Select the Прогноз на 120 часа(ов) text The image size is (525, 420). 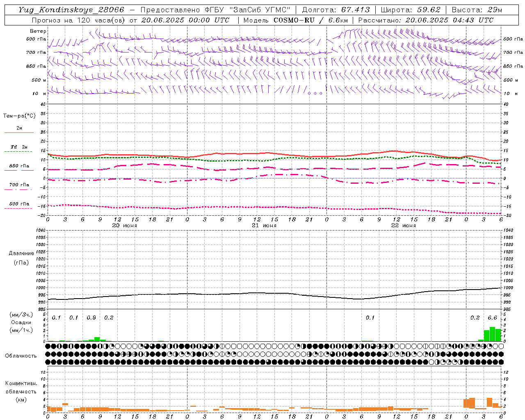tap(79, 20)
